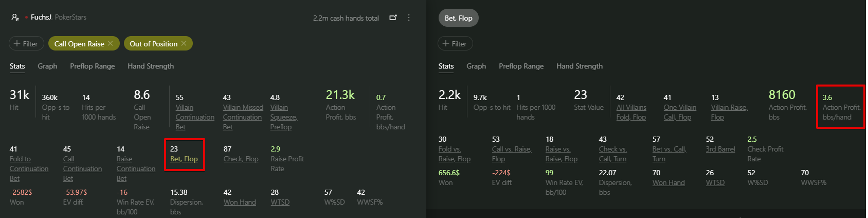Open report in external window icon
868x218 pixels.
[x=393, y=18]
